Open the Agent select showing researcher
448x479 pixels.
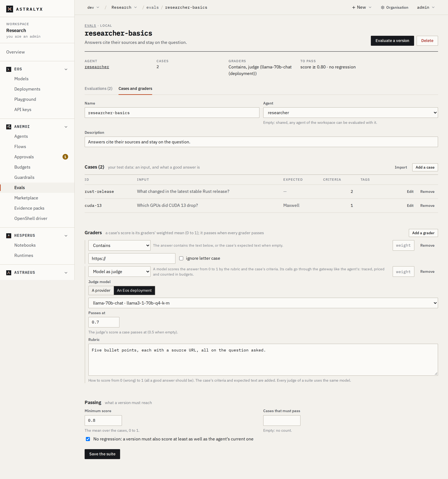click(x=350, y=113)
